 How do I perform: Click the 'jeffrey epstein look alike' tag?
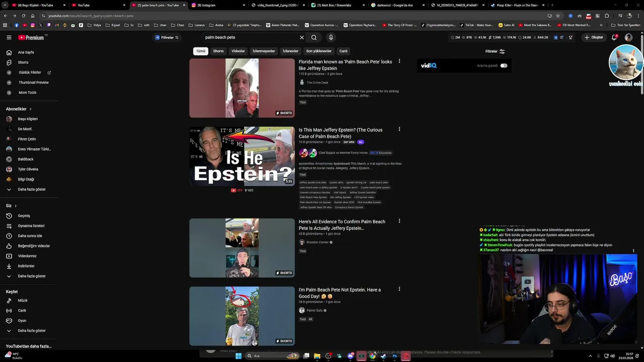(313, 183)
